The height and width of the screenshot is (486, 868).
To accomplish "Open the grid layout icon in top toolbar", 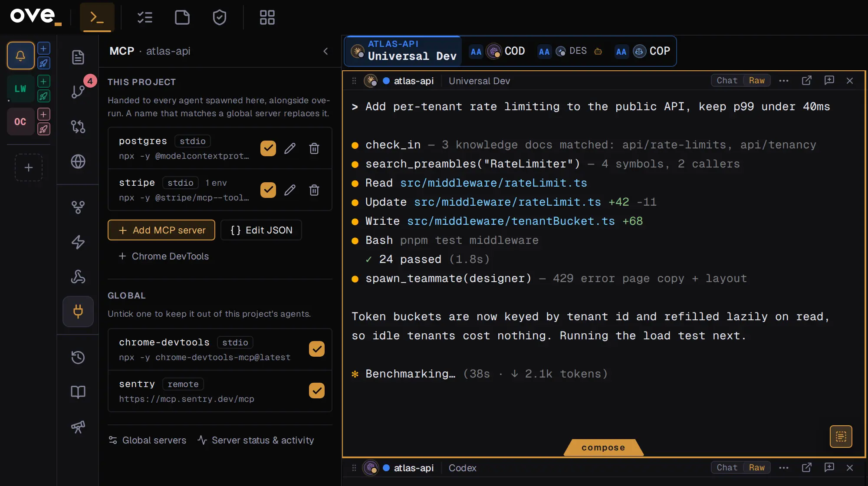I will click(267, 17).
